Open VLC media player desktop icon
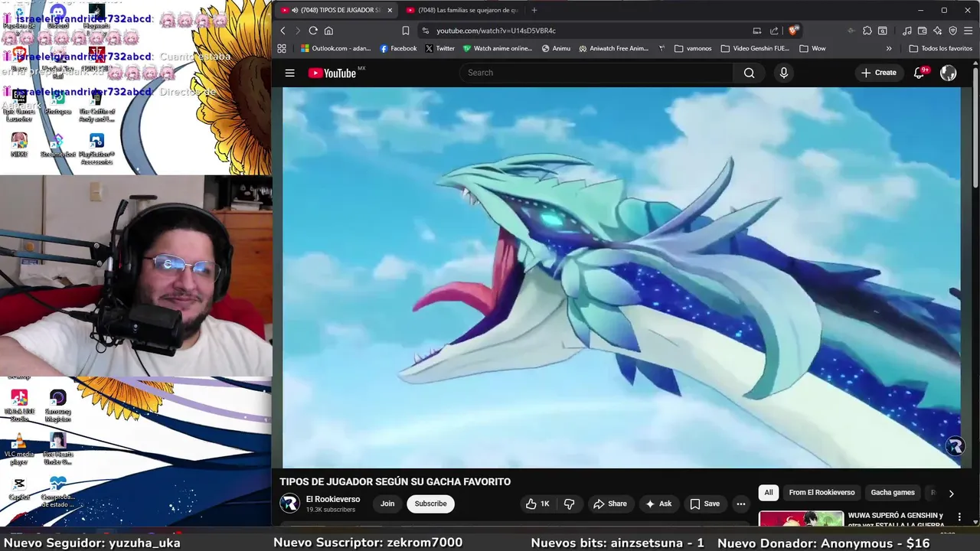The width and height of the screenshot is (980, 551). pyautogui.click(x=19, y=449)
